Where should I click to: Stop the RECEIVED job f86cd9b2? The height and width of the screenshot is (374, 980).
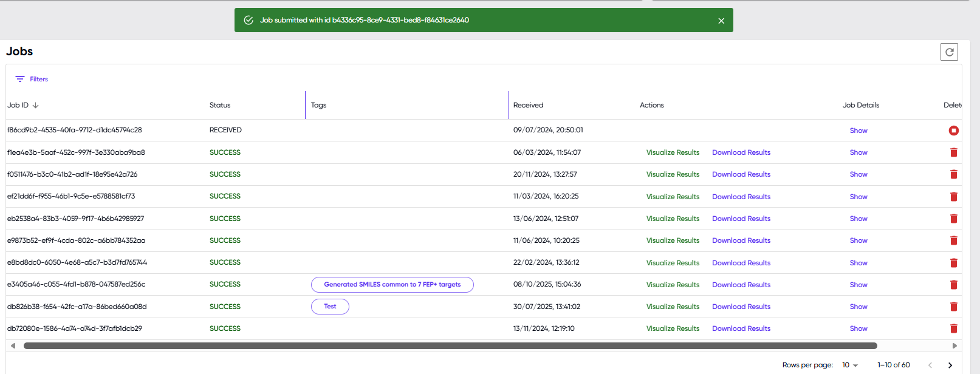pos(953,131)
